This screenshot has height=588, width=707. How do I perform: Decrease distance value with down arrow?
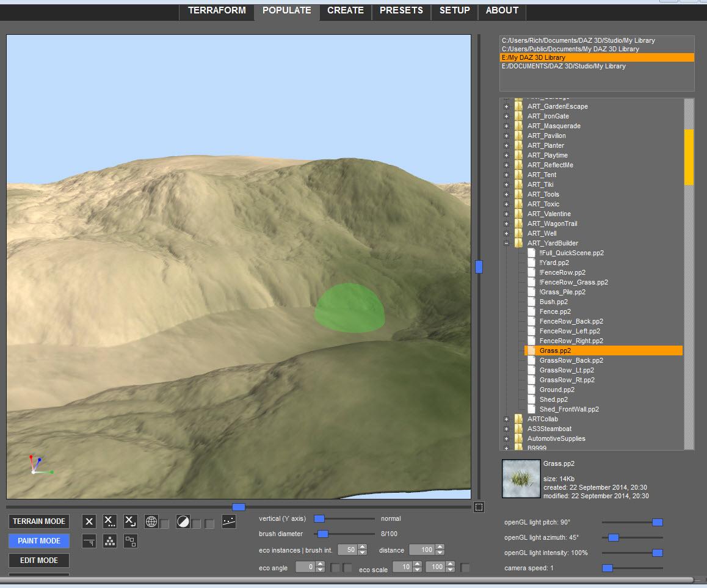tap(440, 553)
